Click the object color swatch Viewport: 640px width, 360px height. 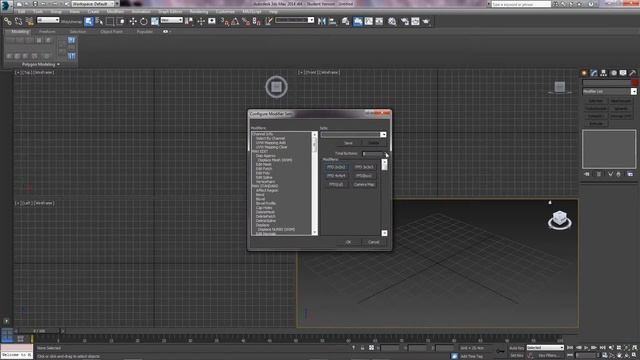[634, 82]
